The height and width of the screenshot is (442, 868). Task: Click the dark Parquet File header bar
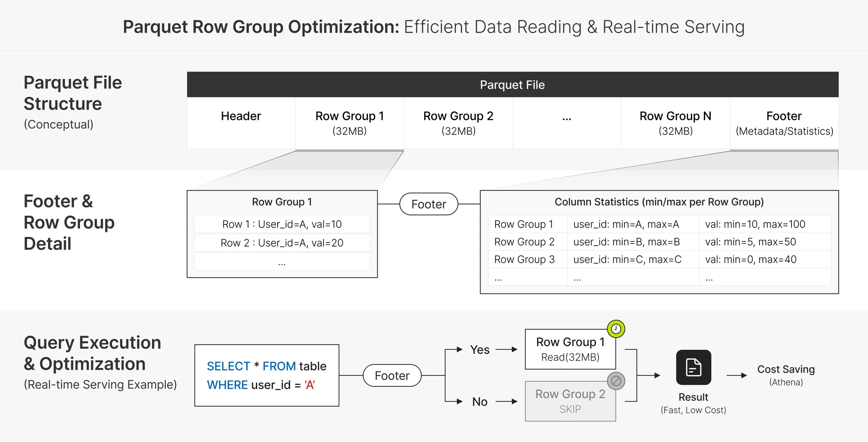click(x=512, y=85)
